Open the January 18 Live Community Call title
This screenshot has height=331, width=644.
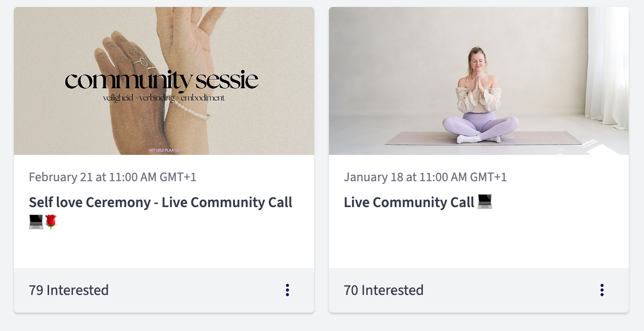(x=409, y=202)
